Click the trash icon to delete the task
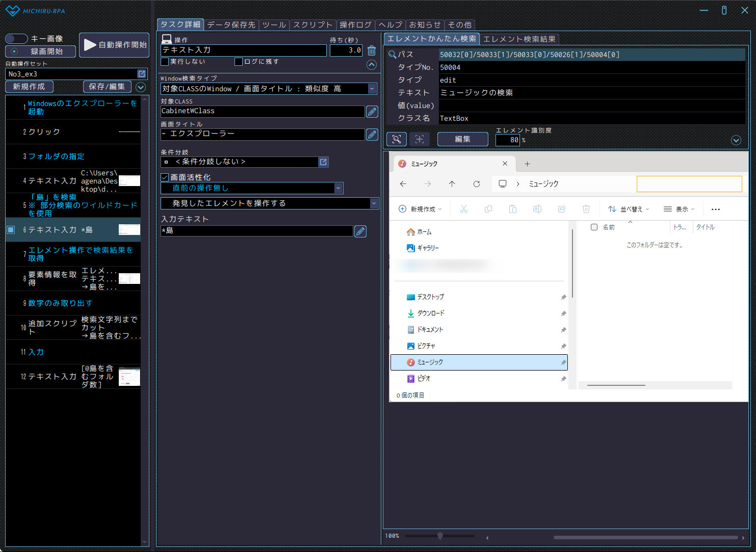This screenshot has width=756, height=552. click(x=372, y=50)
